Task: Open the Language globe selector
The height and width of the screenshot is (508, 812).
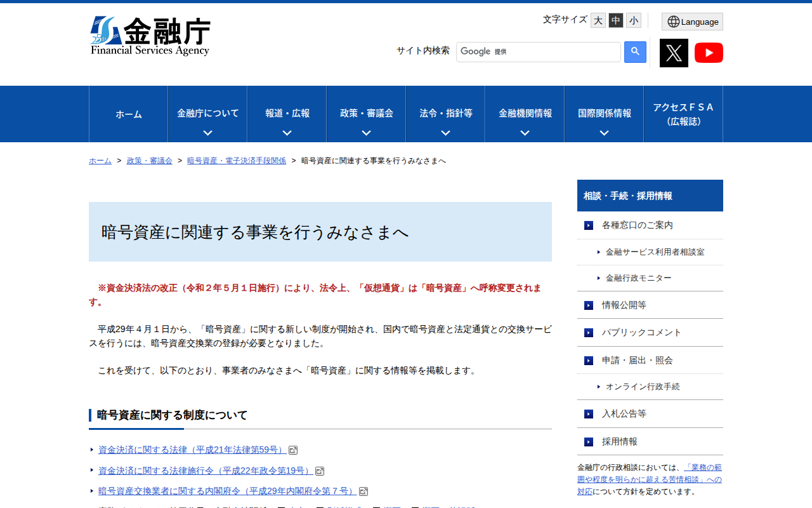Action: coord(691,21)
